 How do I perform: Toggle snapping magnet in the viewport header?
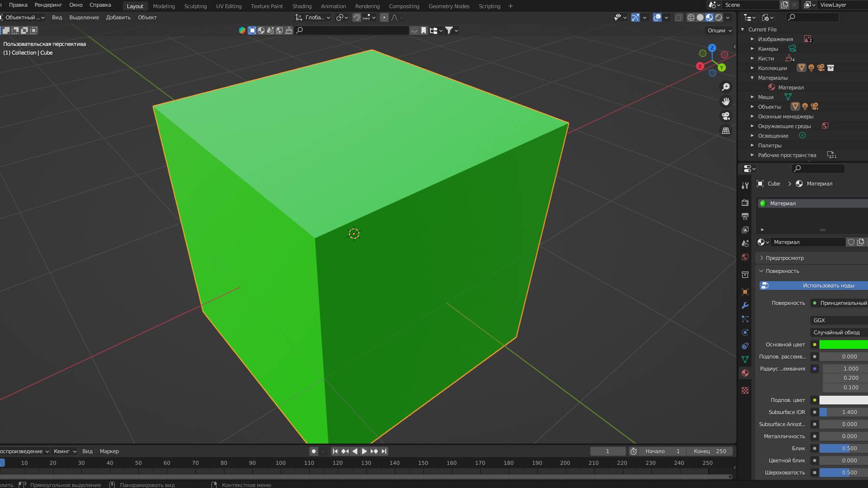pyautogui.click(x=356, y=17)
